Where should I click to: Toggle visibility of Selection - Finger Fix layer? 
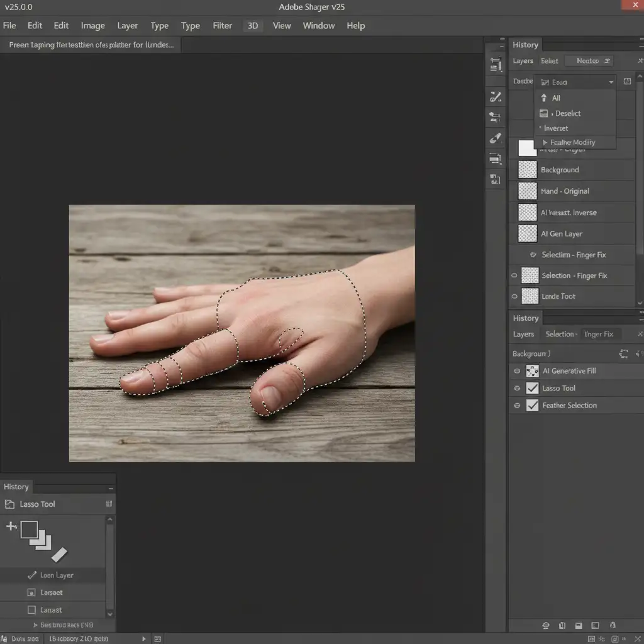pyautogui.click(x=514, y=275)
